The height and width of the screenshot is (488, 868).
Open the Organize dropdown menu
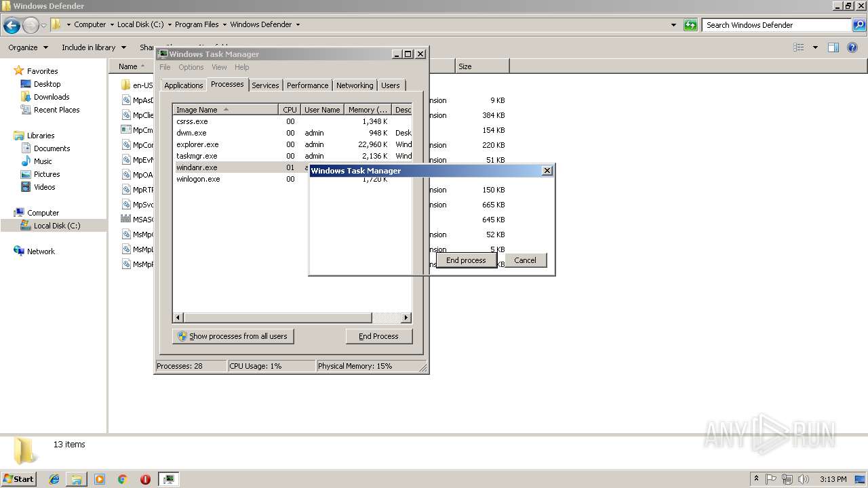(28, 47)
